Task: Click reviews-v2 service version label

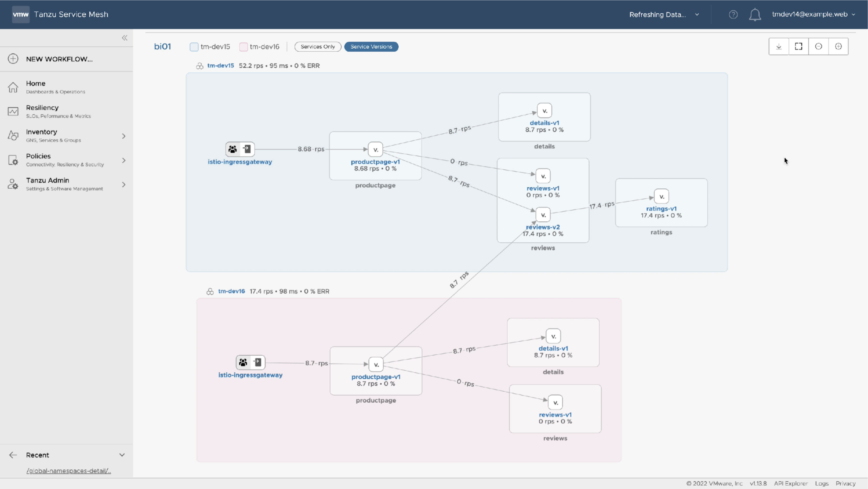Action: (543, 227)
